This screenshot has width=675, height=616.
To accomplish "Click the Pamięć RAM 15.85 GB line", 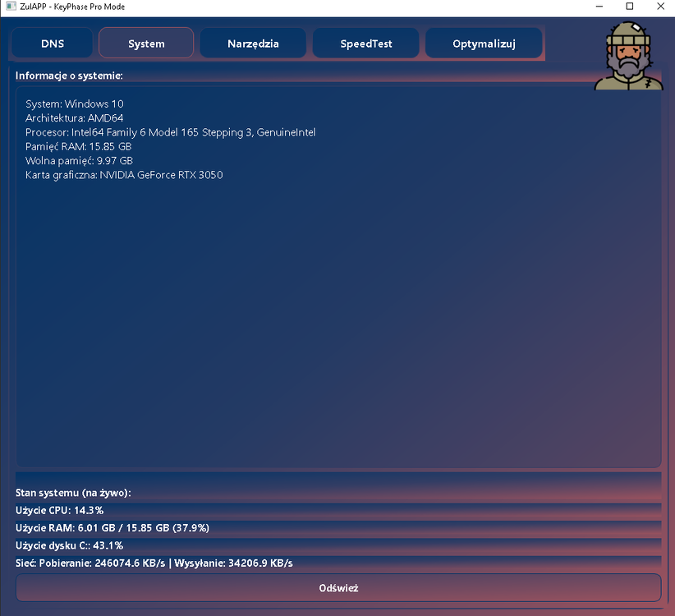I will coord(78,146).
